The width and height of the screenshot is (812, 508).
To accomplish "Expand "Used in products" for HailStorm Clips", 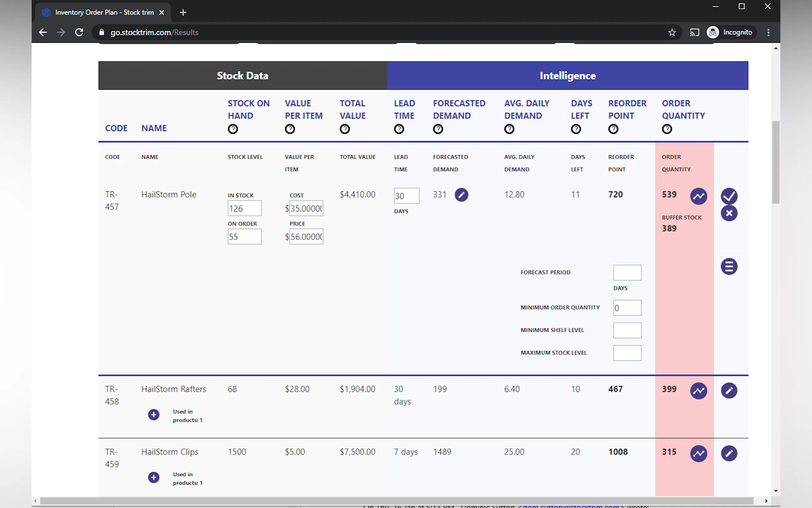I will [x=154, y=477].
